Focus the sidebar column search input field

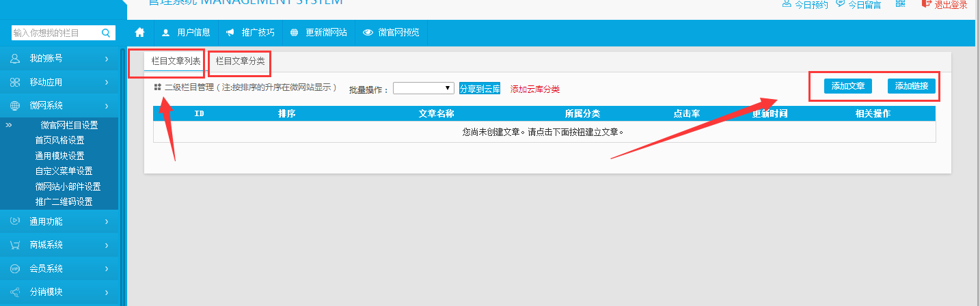pyautogui.click(x=55, y=33)
